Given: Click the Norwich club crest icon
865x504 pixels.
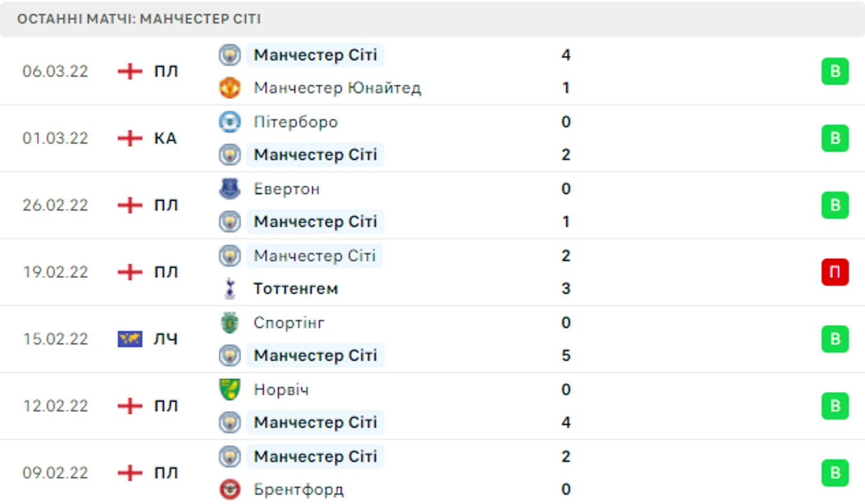Looking at the screenshot, I should pos(229,389).
